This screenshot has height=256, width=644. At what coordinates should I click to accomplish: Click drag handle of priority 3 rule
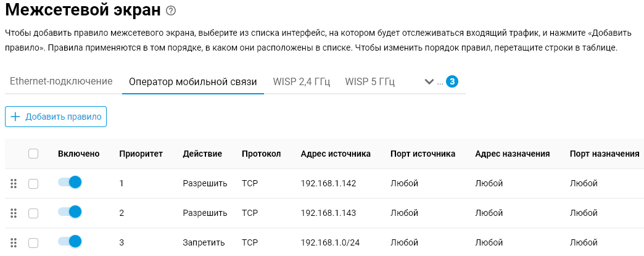[14, 242]
